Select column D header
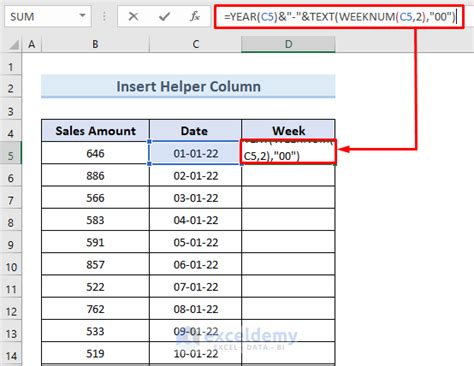Screen dimensions: 474x366 288,44
